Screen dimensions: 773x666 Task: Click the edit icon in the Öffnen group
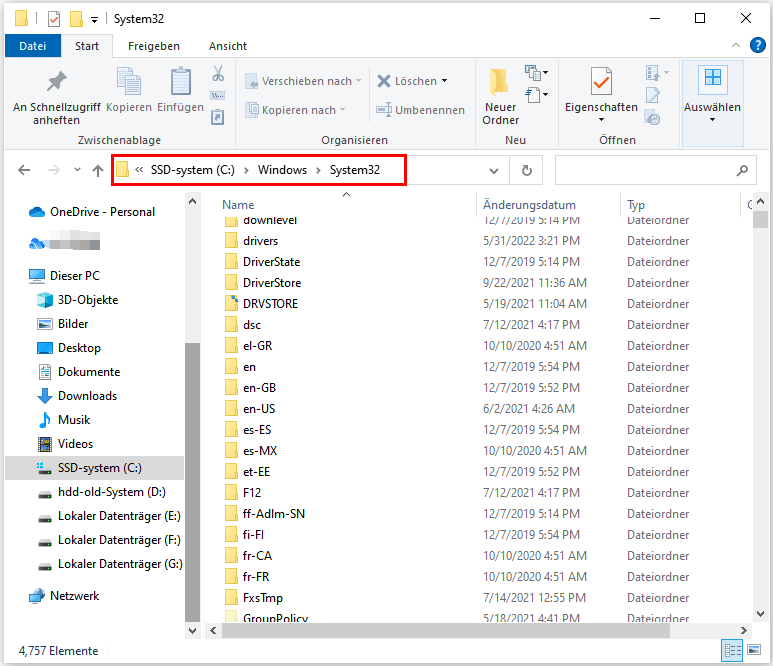[653, 95]
